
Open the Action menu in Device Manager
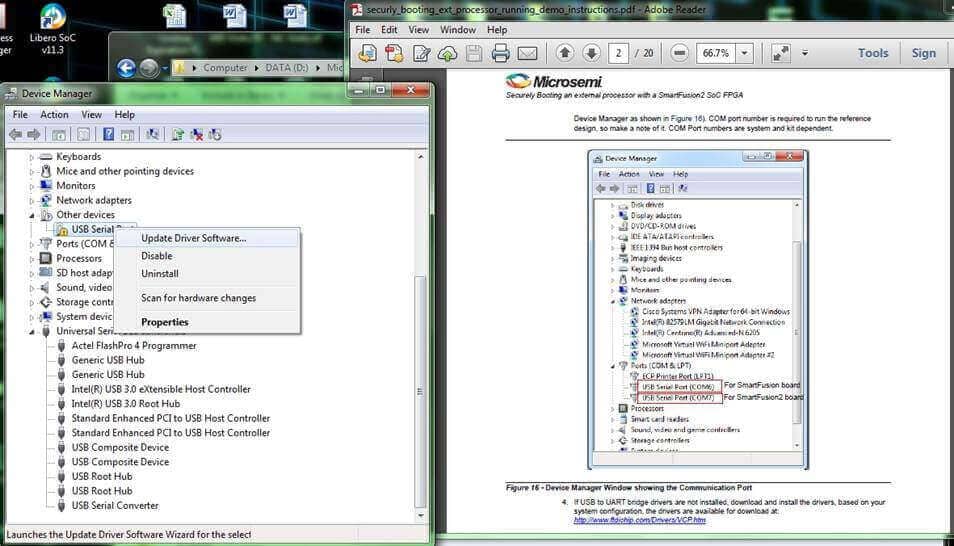pos(54,115)
